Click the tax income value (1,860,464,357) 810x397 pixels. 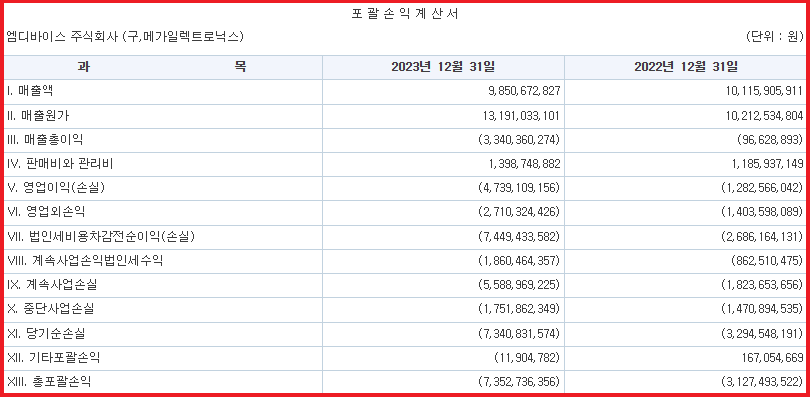point(520,261)
